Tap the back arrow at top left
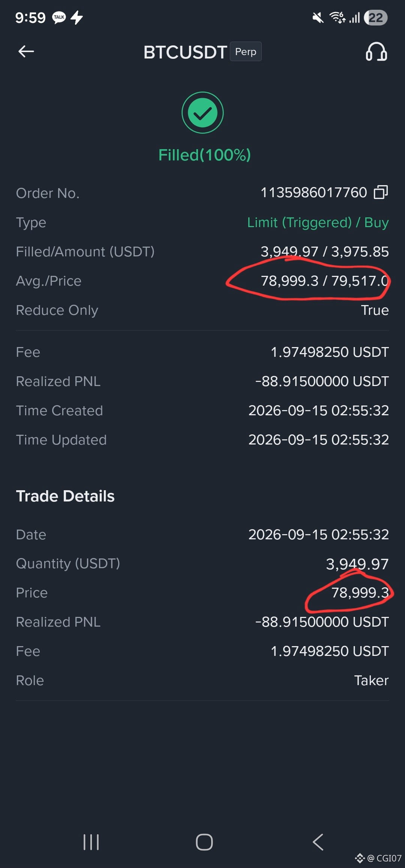This screenshot has width=405, height=868. click(26, 52)
